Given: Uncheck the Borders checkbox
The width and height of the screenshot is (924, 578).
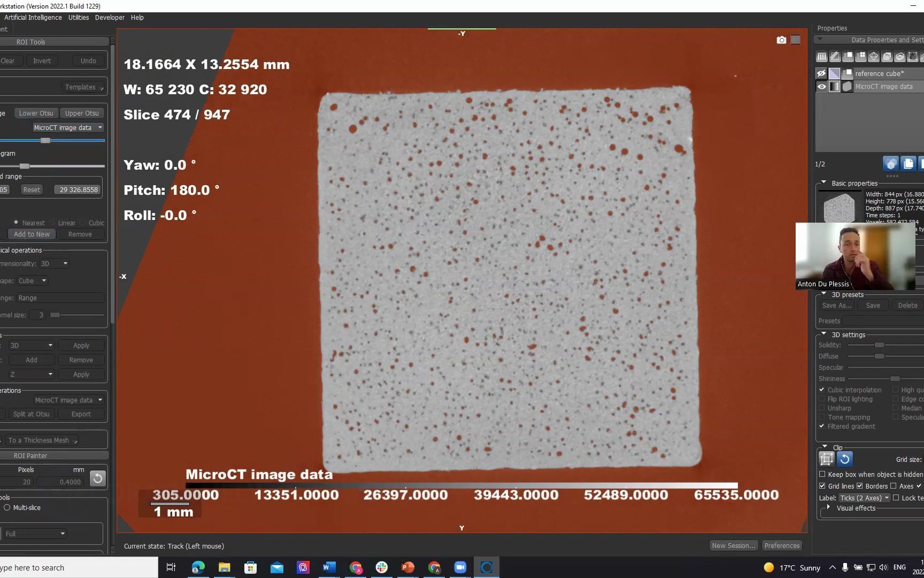Looking at the screenshot, I should pos(860,486).
